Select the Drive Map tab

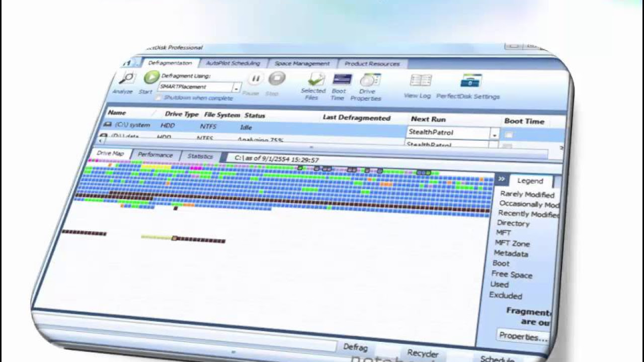coord(110,153)
